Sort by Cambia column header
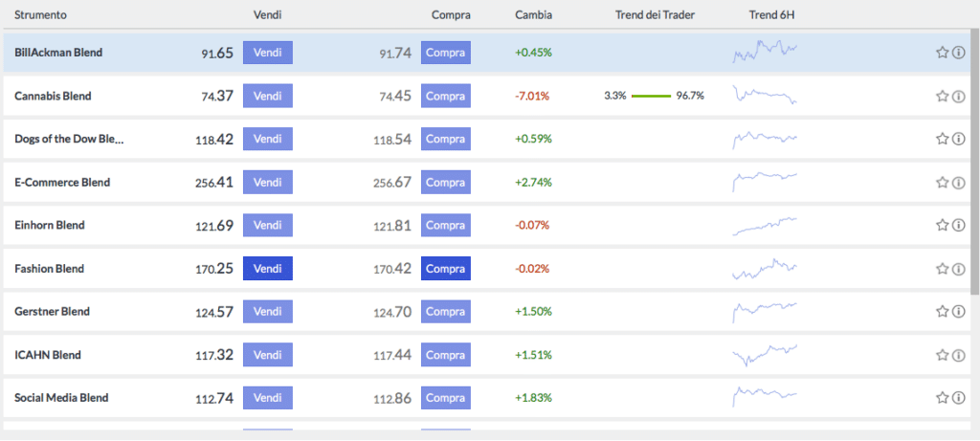This screenshot has height=441, width=980. coord(533,13)
